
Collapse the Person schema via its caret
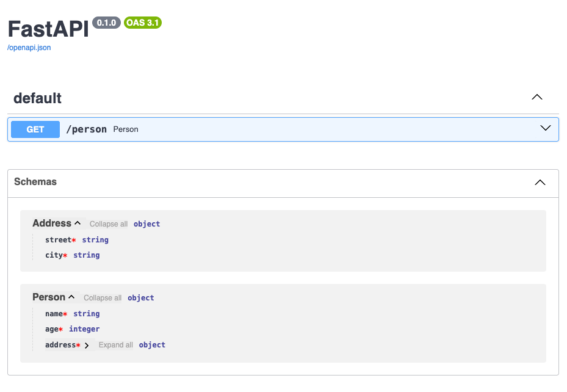pos(72,296)
